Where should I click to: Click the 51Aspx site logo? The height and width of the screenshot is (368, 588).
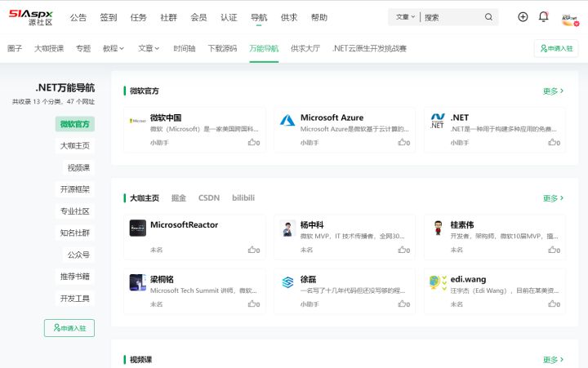(x=31, y=18)
